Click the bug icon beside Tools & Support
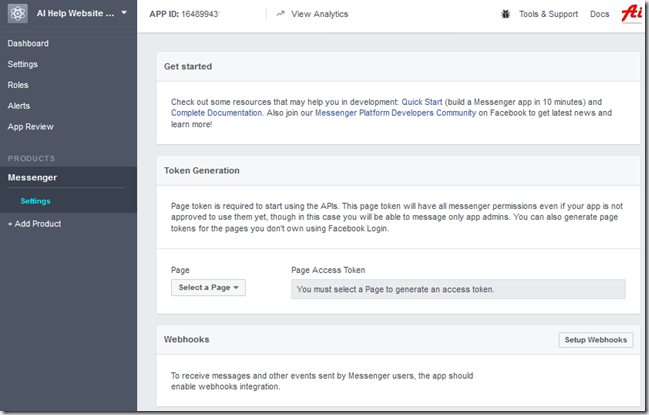 pos(505,14)
